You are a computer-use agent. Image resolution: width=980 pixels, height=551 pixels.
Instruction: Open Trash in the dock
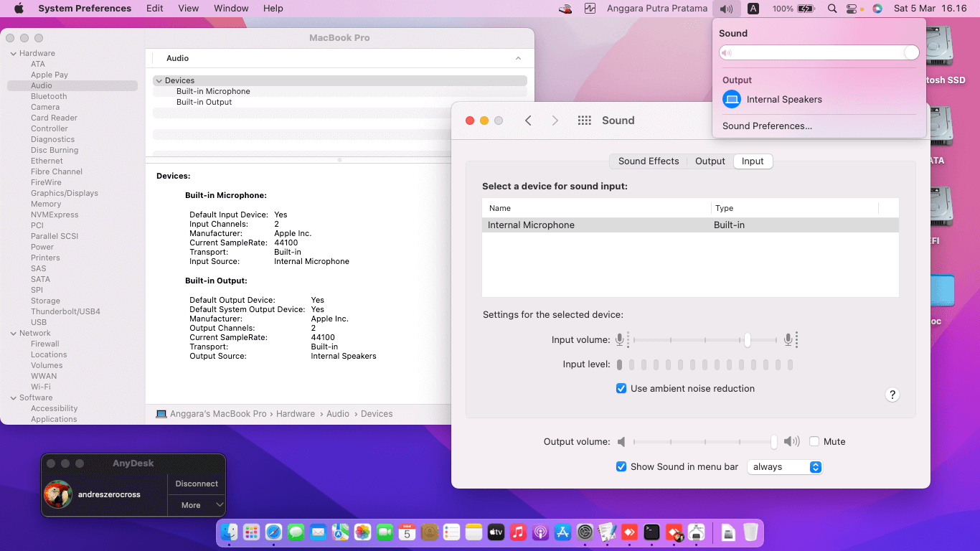point(750,532)
